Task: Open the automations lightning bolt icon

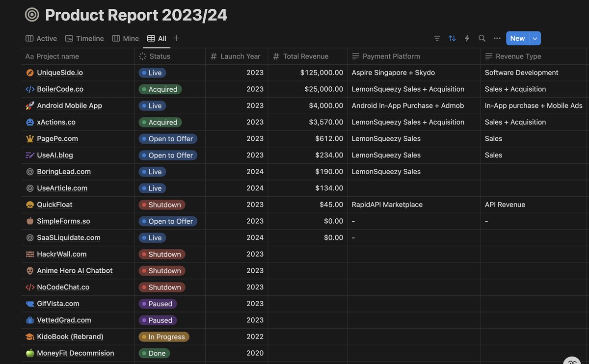Action: click(x=467, y=38)
